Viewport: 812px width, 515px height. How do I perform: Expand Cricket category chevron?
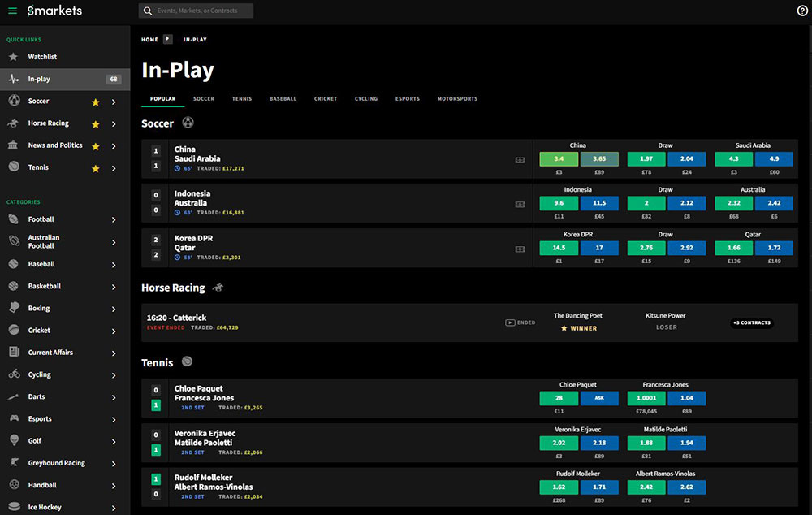114,331
